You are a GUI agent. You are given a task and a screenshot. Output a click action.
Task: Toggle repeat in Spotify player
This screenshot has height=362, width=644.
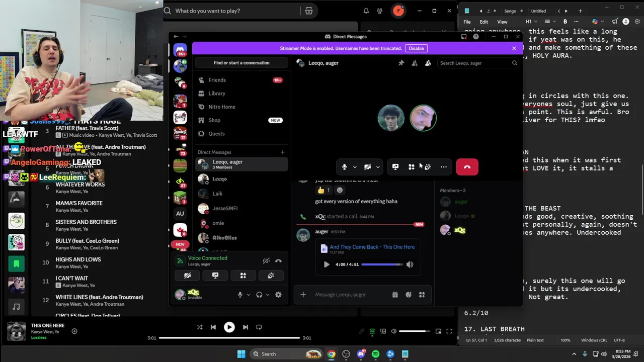(x=259, y=327)
